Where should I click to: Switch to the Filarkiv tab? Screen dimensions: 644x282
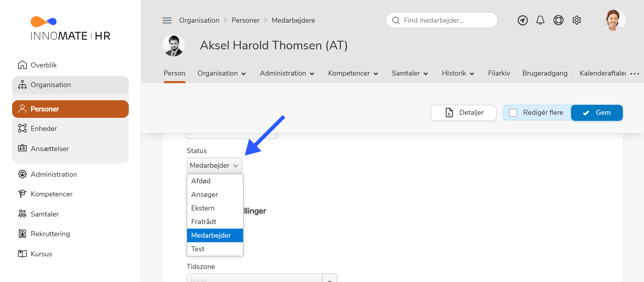pyautogui.click(x=499, y=73)
